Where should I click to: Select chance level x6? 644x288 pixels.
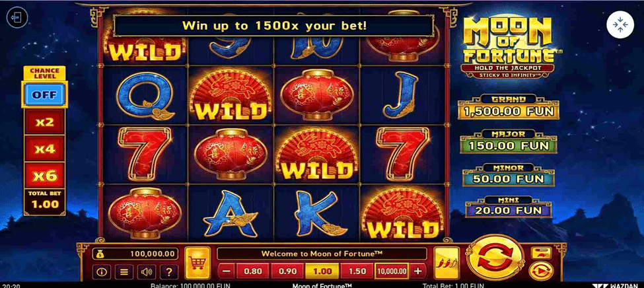(x=44, y=176)
